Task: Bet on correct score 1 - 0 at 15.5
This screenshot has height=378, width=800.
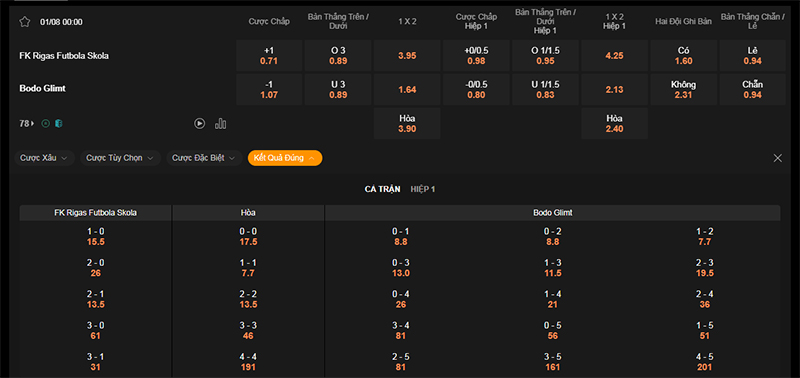Action: [95, 237]
